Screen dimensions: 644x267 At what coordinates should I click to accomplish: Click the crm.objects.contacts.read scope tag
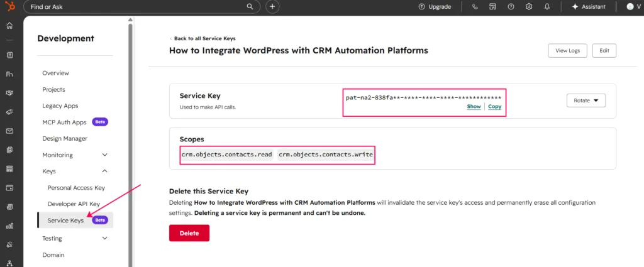[226, 155]
